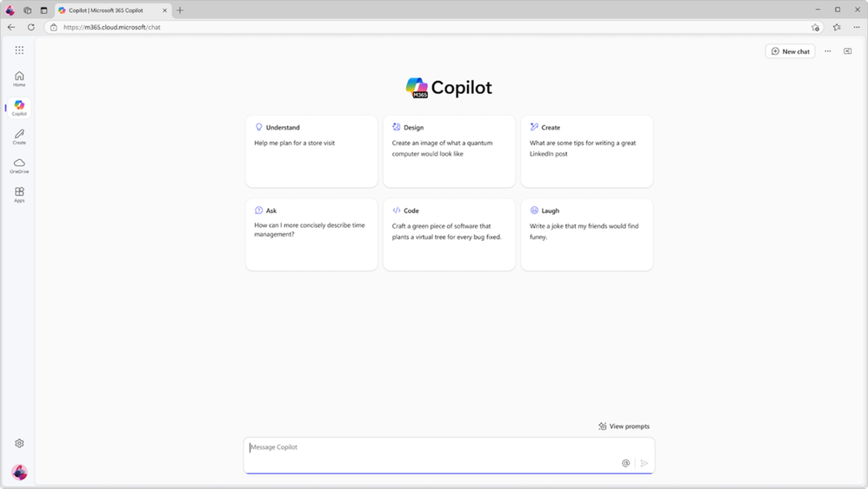Select Copilot in the left sidebar

point(19,108)
